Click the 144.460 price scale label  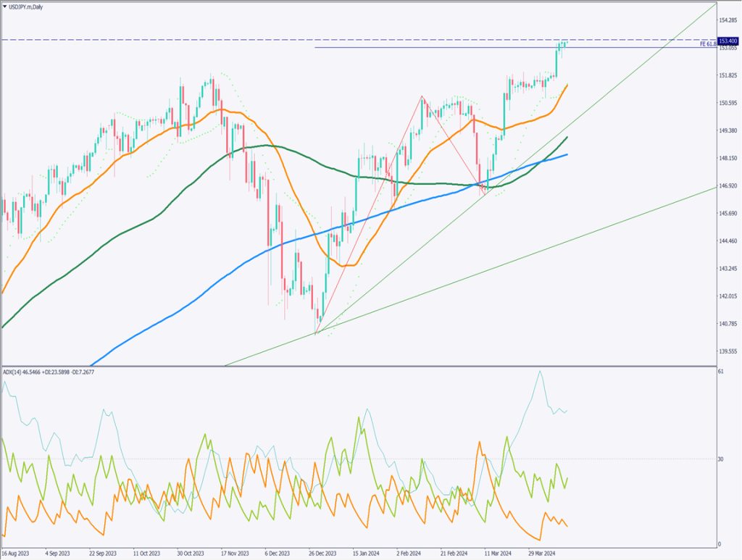coord(728,241)
